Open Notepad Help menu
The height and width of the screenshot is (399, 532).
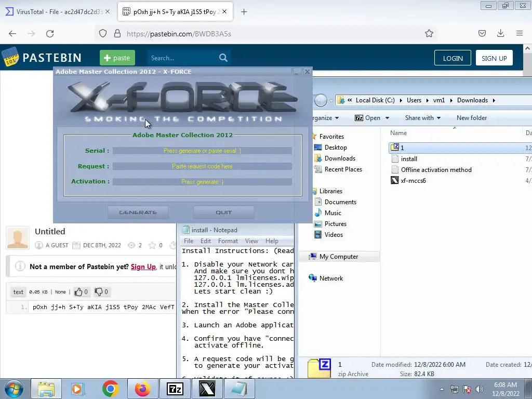pos(272,241)
